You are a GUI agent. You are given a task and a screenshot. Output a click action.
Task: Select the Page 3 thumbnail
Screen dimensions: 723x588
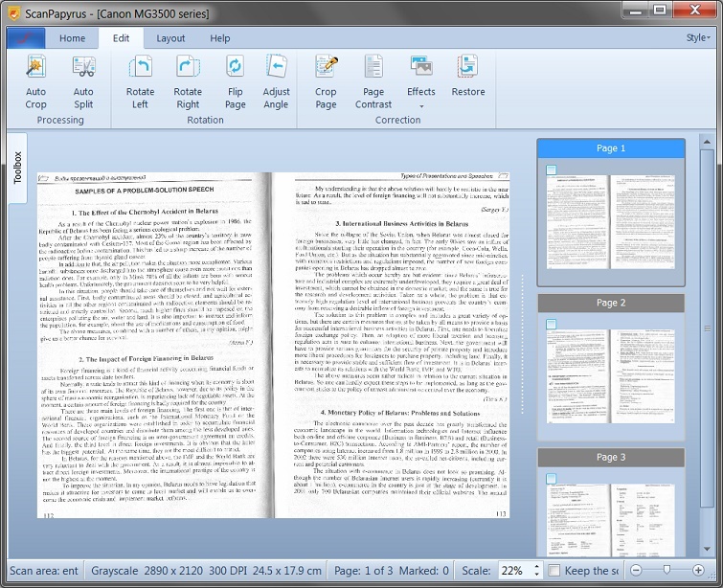pos(611,508)
